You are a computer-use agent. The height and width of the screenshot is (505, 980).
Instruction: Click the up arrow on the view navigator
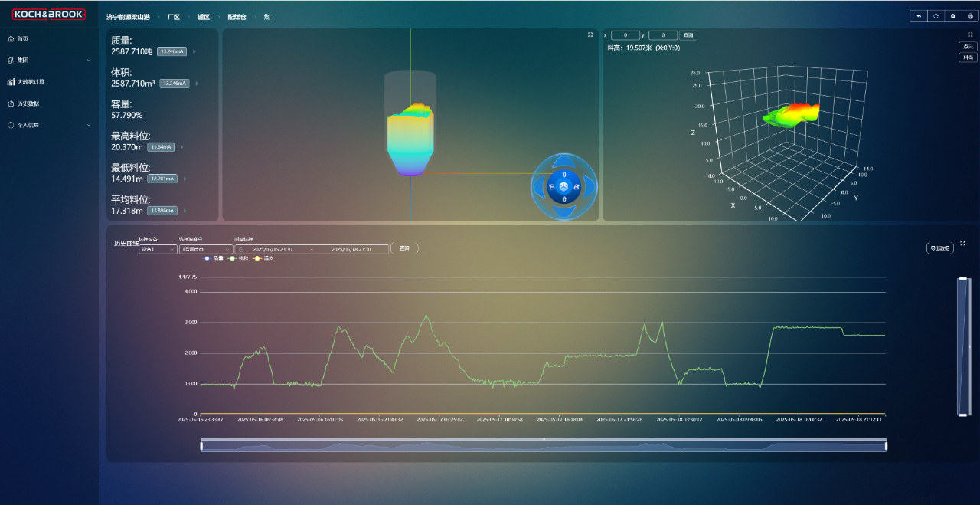pyautogui.click(x=564, y=162)
